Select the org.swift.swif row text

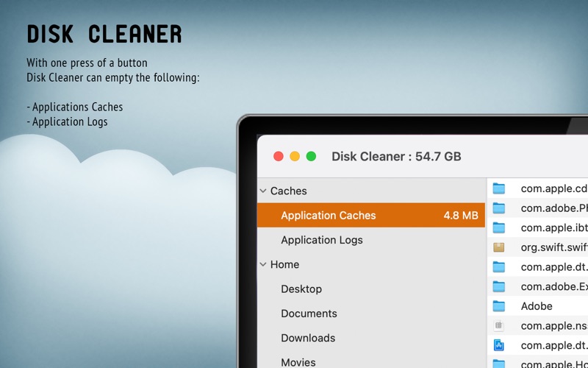click(x=554, y=247)
